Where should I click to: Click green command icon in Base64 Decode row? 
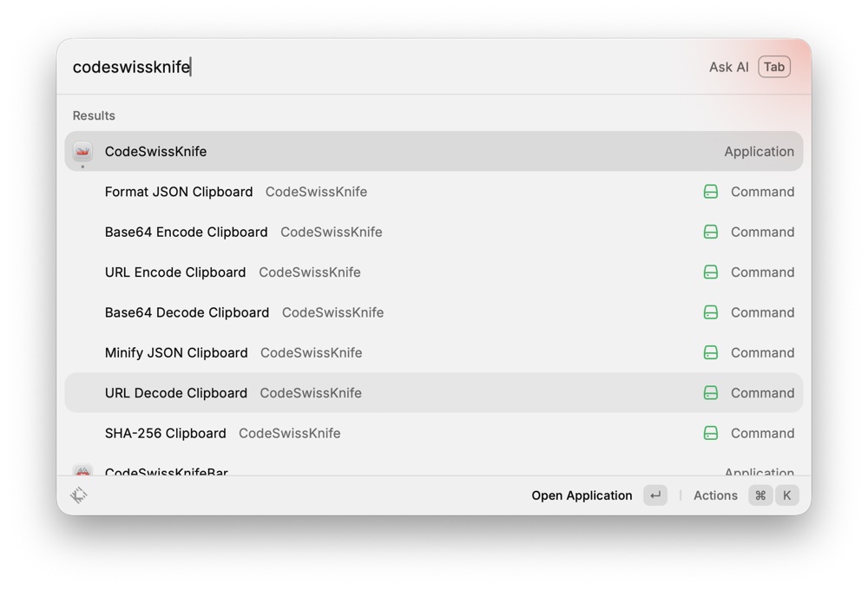point(710,312)
